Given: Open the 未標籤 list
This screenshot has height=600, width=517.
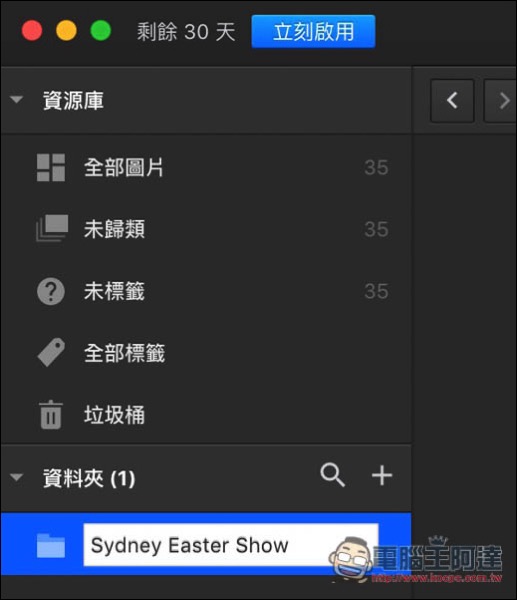Looking at the screenshot, I should coord(206,291).
